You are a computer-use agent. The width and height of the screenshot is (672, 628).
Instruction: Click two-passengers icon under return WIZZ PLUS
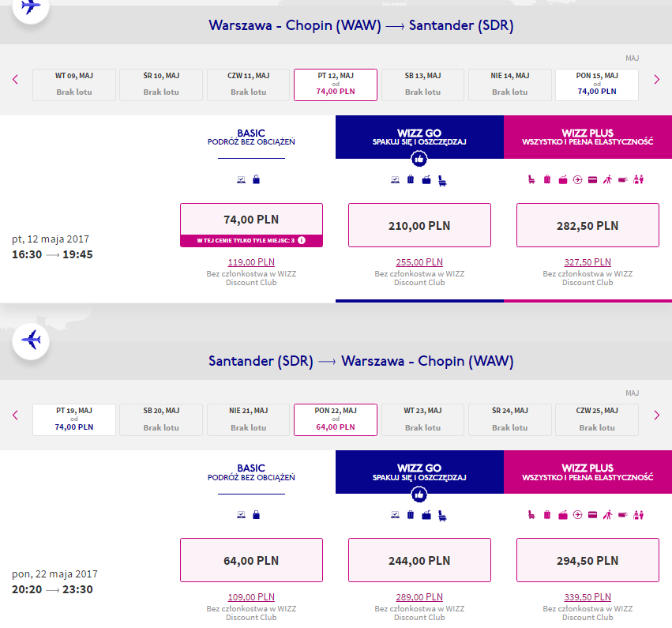(639, 515)
